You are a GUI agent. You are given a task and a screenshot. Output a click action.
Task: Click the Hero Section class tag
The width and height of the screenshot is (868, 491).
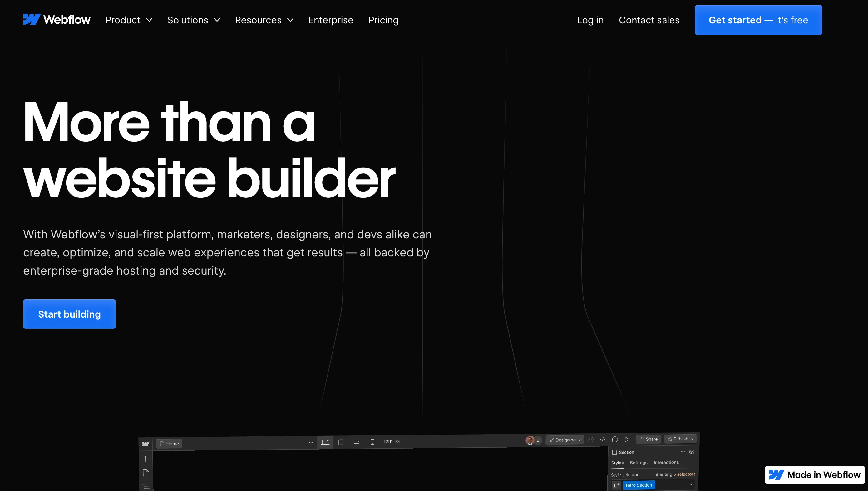click(639, 485)
